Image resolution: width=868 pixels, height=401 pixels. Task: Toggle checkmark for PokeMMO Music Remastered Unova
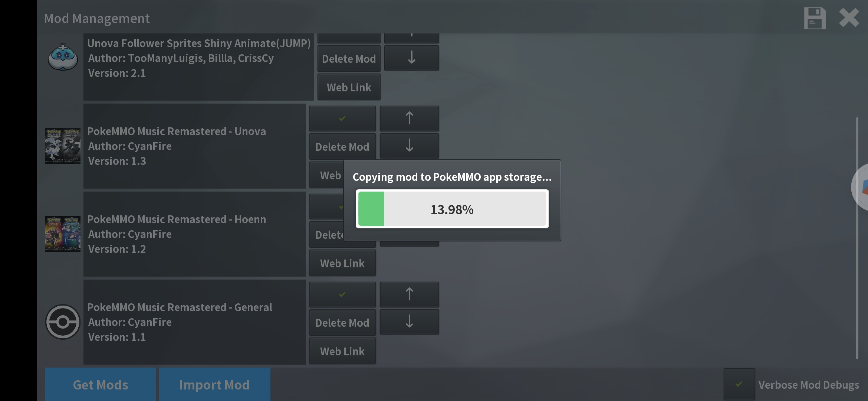coord(342,117)
